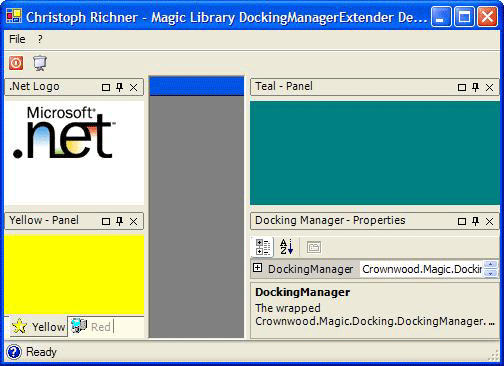This screenshot has height=366, width=504.
Task: Maximize Docking Manager - Properties panel
Action: coord(462,221)
